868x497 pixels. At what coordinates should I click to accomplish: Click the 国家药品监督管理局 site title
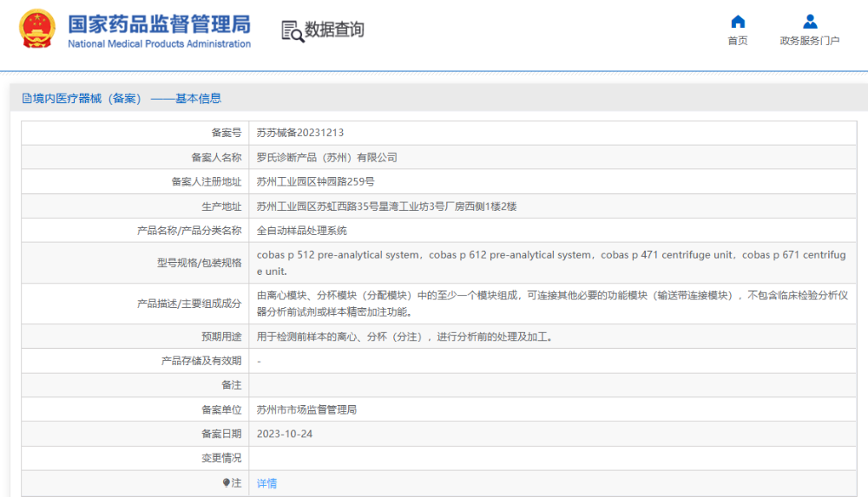[x=159, y=23]
